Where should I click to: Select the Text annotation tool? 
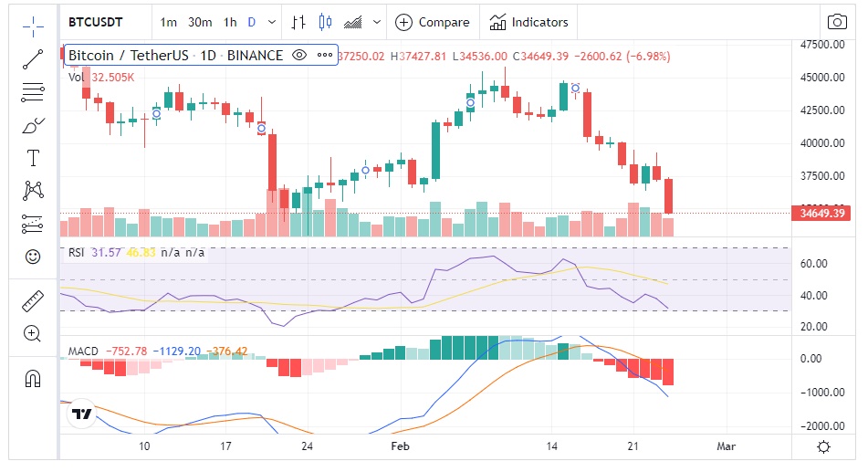(x=33, y=158)
